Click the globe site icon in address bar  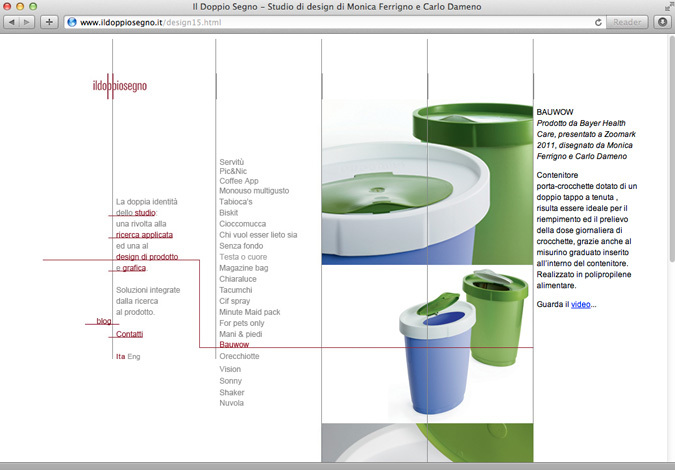(x=72, y=22)
